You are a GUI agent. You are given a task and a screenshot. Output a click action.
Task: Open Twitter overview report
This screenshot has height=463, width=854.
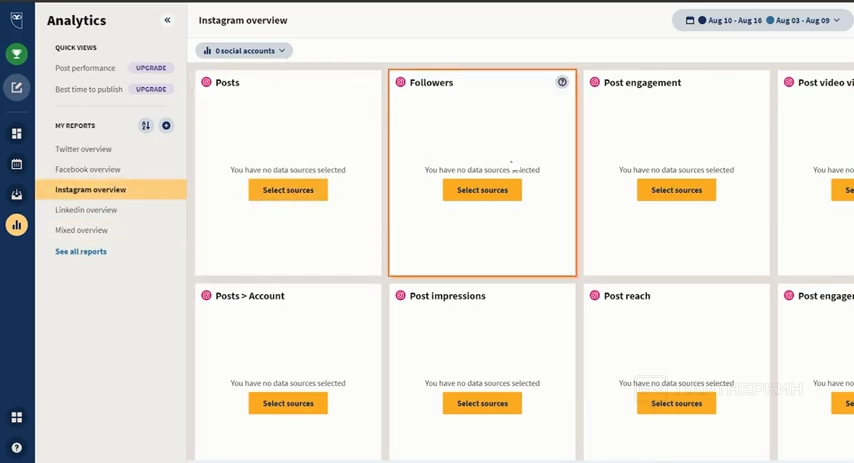[83, 149]
